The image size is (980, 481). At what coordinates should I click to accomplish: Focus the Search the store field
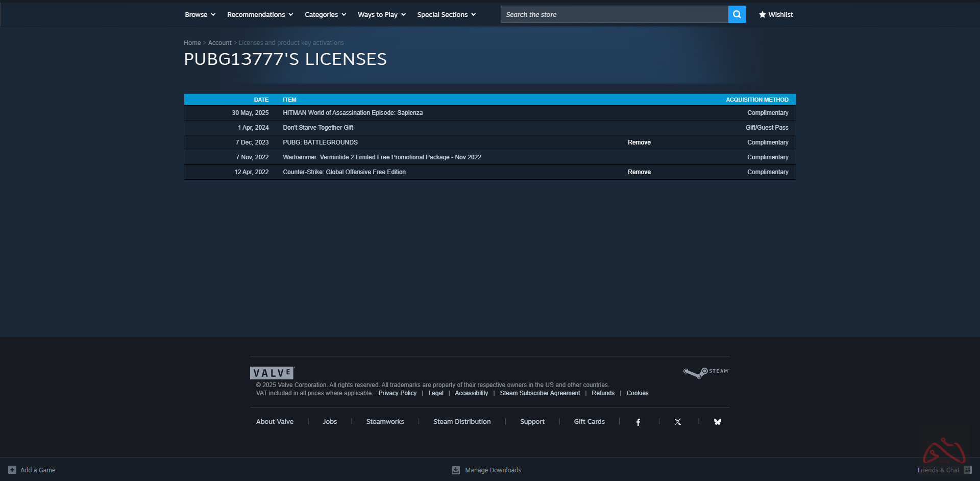tap(614, 14)
